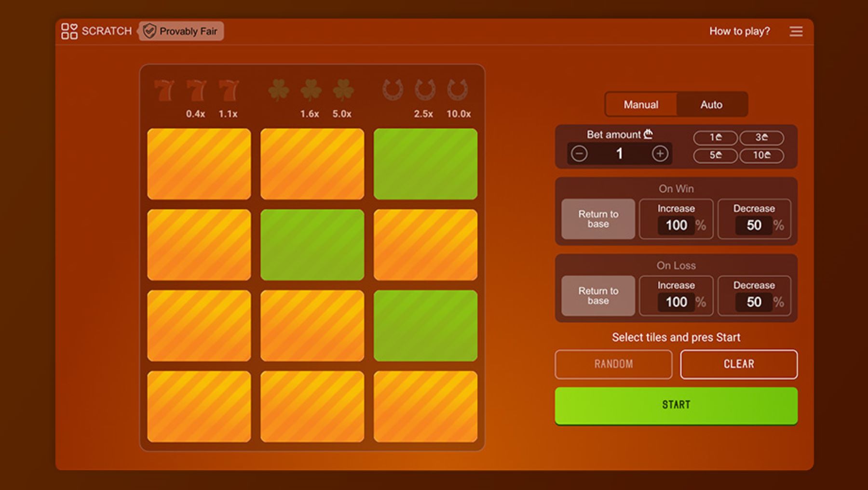Click the CLEAR button
Viewport: 868px width, 490px height.
point(739,364)
